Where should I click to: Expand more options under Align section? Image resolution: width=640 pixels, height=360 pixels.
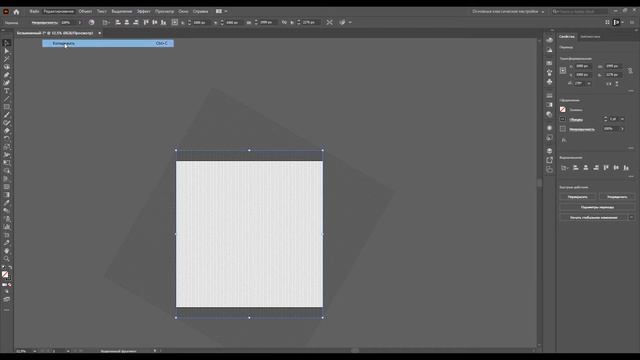tap(631, 176)
